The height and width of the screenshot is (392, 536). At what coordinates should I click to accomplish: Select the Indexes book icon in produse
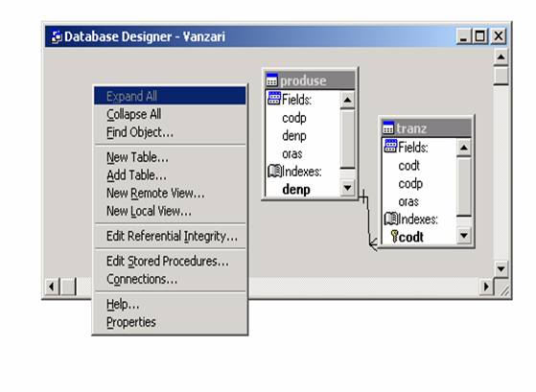(x=274, y=171)
